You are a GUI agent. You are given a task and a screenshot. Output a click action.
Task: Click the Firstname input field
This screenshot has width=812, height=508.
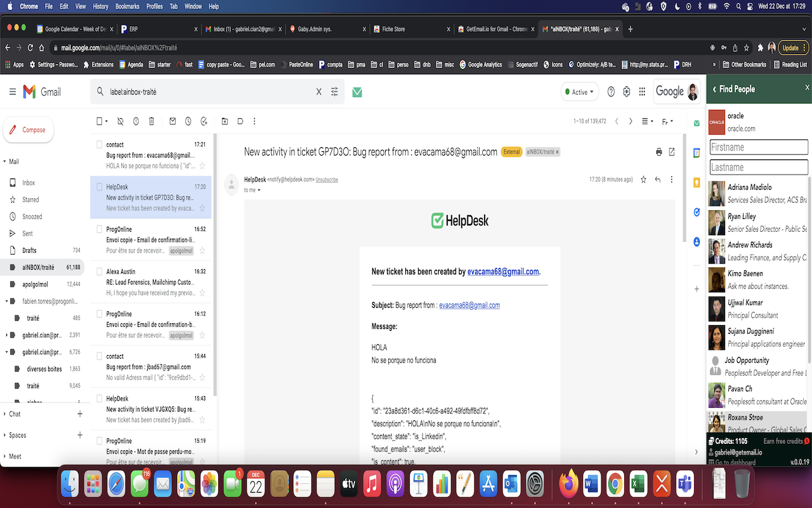click(759, 147)
